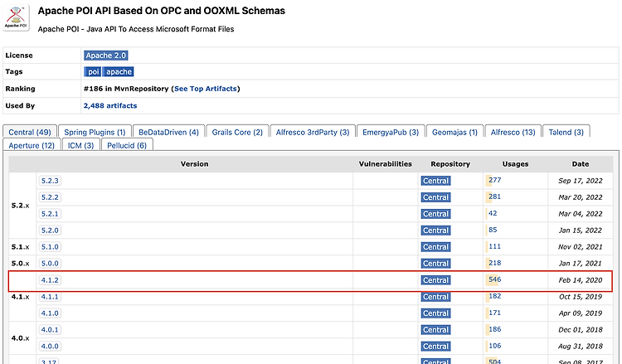Switch to the Talend (3) tab
This screenshot has height=364, width=622.
click(566, 132)
